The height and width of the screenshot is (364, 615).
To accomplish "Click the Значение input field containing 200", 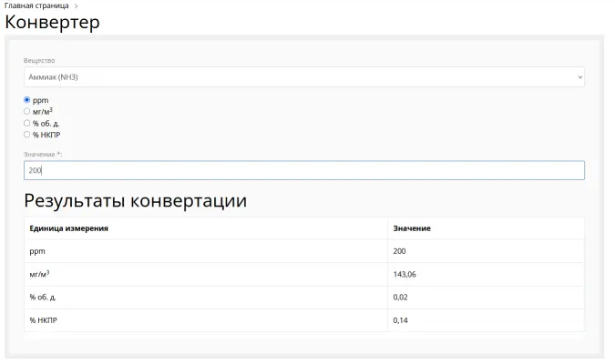I will coord(304,170).
